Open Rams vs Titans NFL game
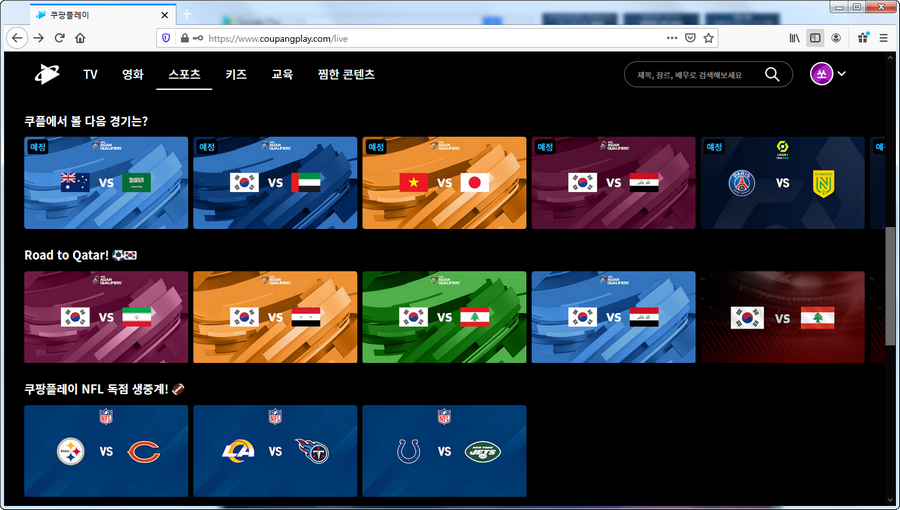This screenshot has width=900, height=510. 275,451
